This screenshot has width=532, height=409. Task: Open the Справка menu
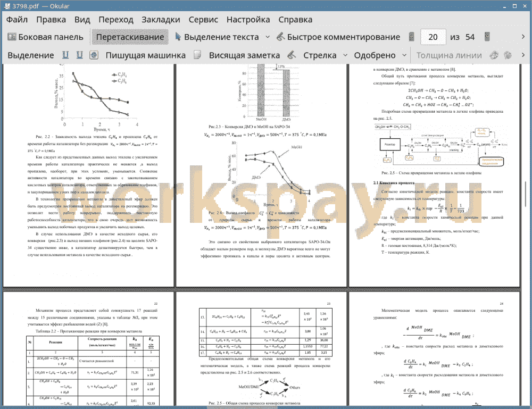pyautogui.click(x=295, y=20)
